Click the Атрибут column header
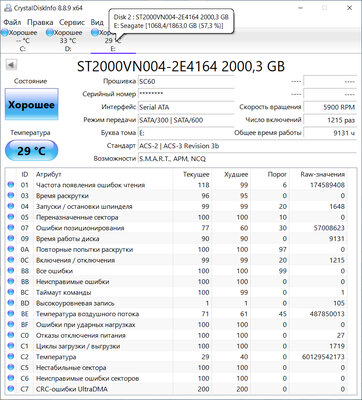Viewport: 362px width, 400px height. 49,174
